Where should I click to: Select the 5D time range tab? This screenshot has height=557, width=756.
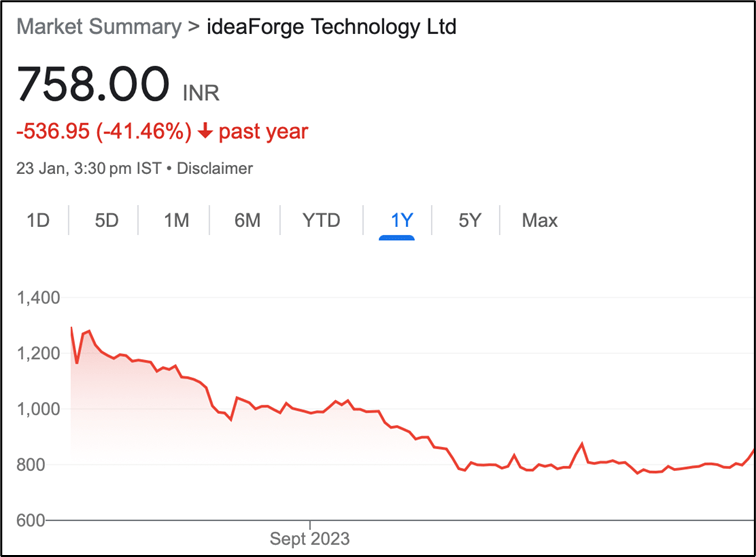[107, 220]
